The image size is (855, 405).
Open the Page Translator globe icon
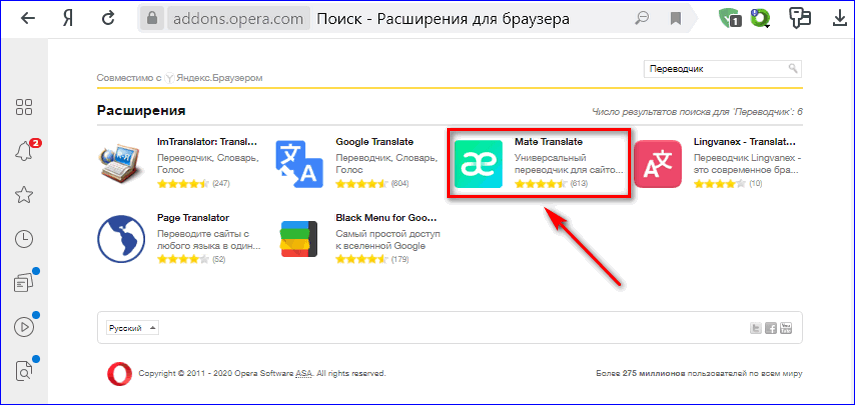tap(121, 239)
